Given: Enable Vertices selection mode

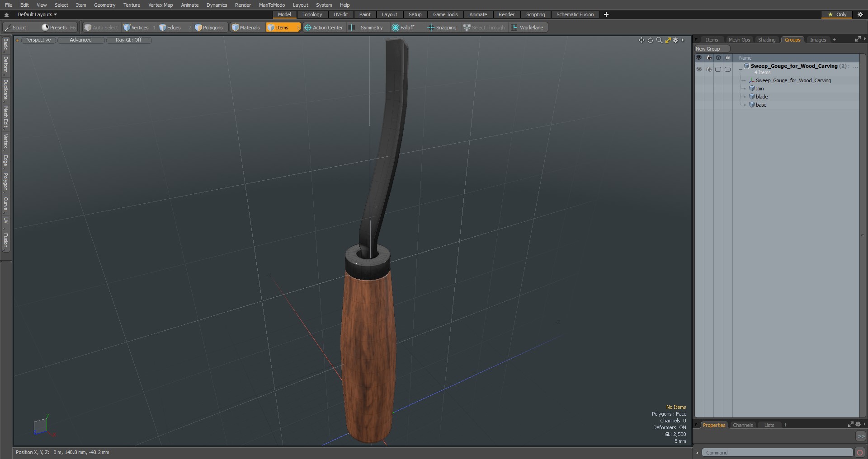Looking at the screenshot, I should tap(139, 28).
